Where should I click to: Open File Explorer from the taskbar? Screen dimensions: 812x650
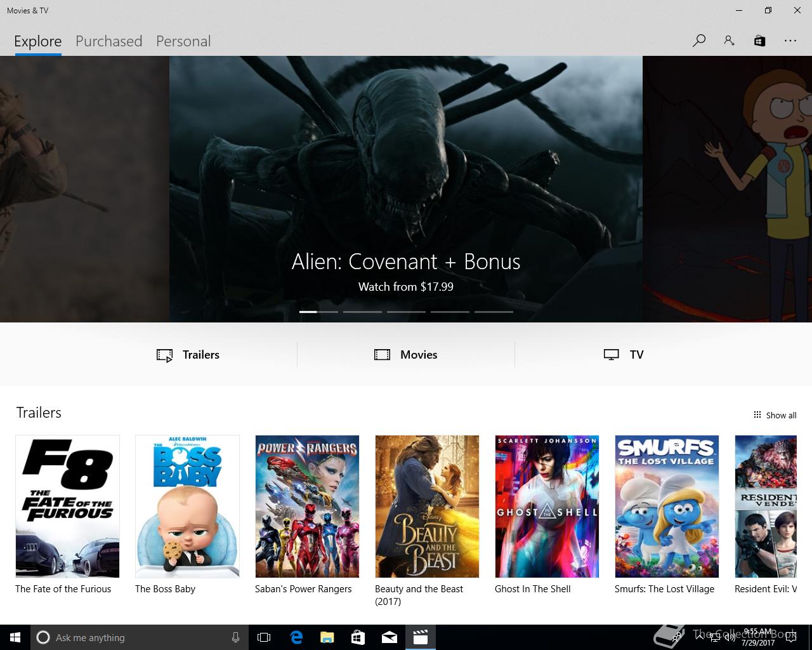point(327,637)
